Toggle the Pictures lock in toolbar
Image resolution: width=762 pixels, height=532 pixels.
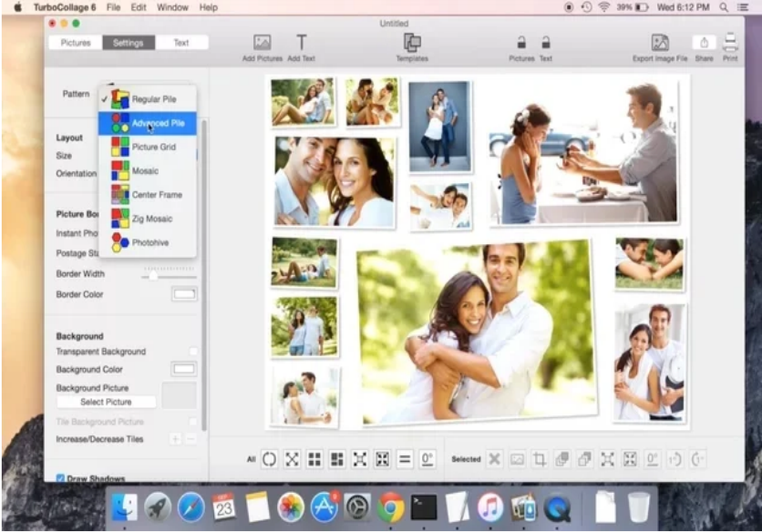[521, 43]
